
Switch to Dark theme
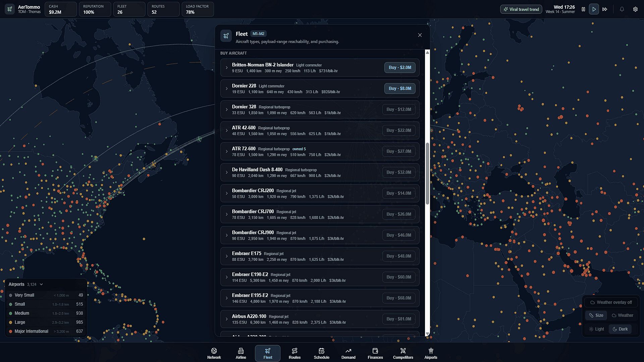click(620, 329)
